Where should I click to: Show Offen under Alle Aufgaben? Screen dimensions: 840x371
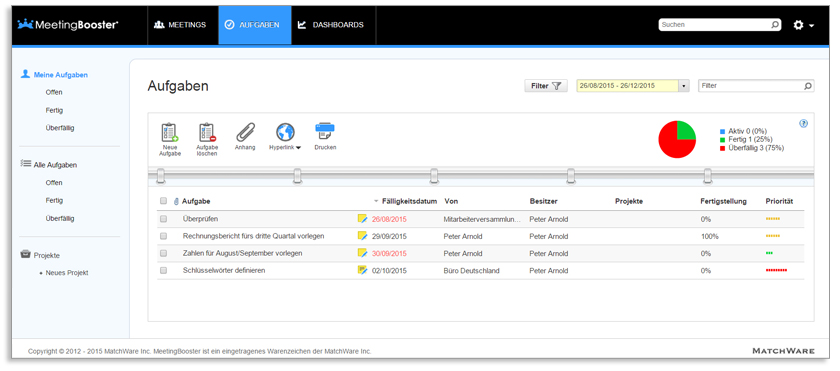coord(54,183)
